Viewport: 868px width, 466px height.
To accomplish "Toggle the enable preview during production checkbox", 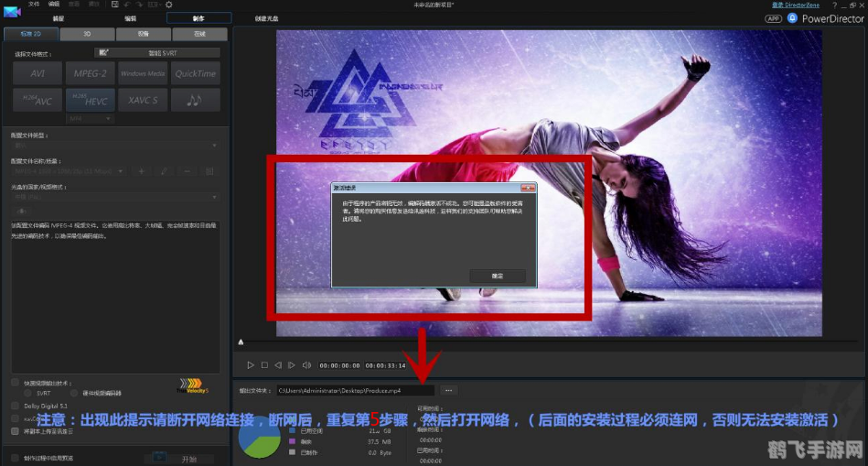I will 16,458.
